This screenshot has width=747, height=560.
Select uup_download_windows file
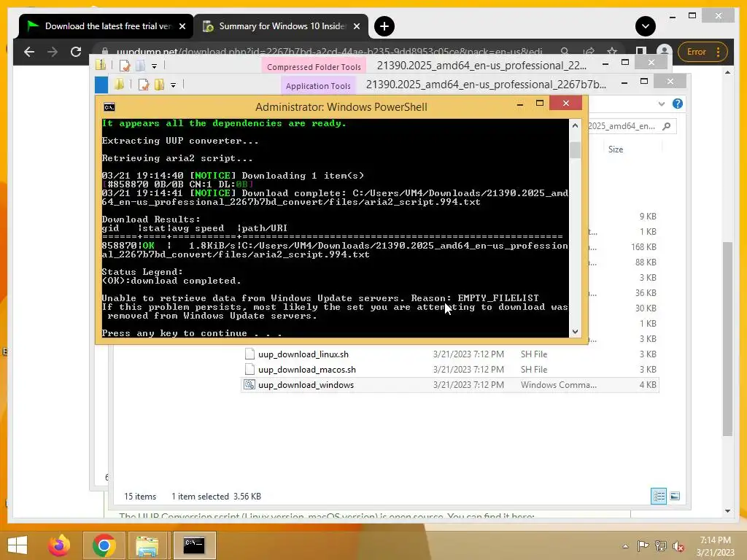tap(306, 385)
